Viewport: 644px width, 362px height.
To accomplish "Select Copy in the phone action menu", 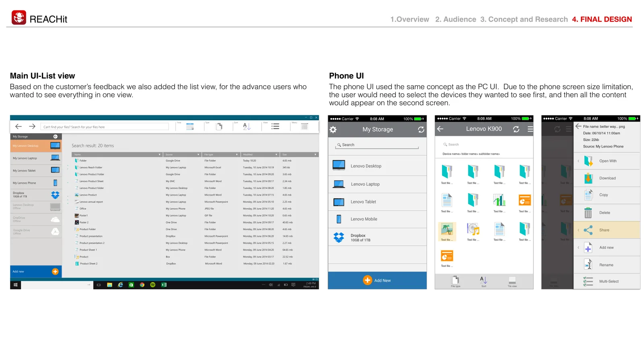I will (x=607, y=195).
